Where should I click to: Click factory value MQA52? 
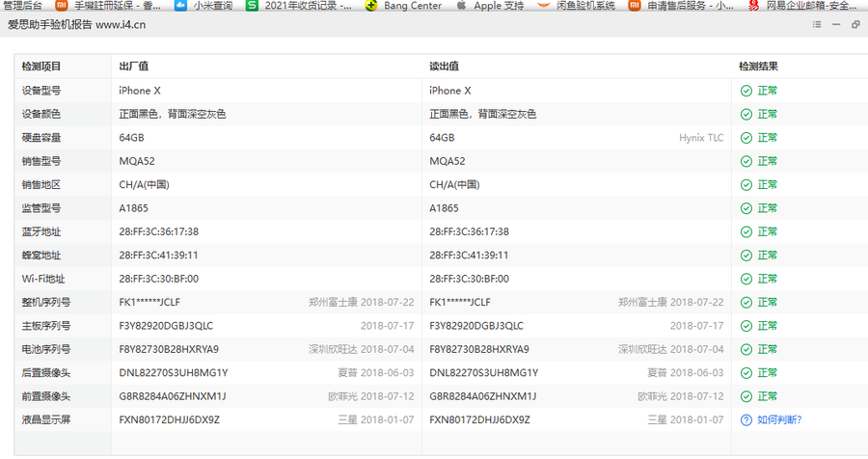click(137, 161)
